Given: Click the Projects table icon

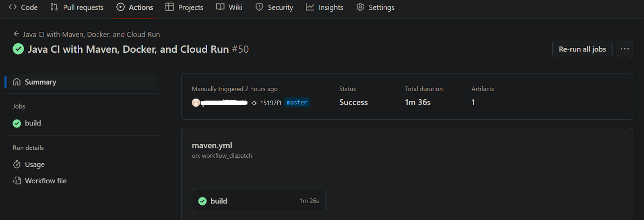Looking at the screenshot, I should (169, 7).
